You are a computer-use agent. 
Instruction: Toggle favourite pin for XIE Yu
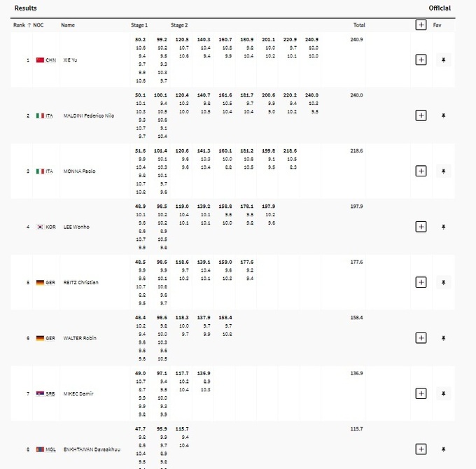click(443, 60)
